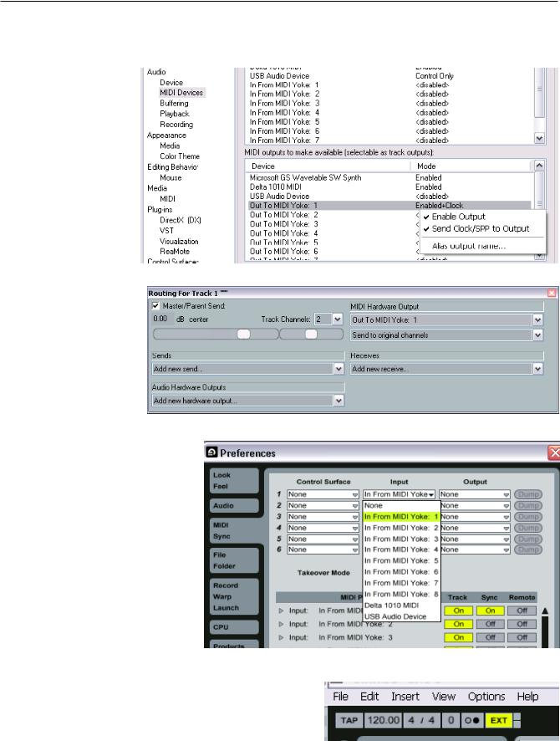
Task: Switch to the MIDI Sync tab
Action: pos(234,531)
